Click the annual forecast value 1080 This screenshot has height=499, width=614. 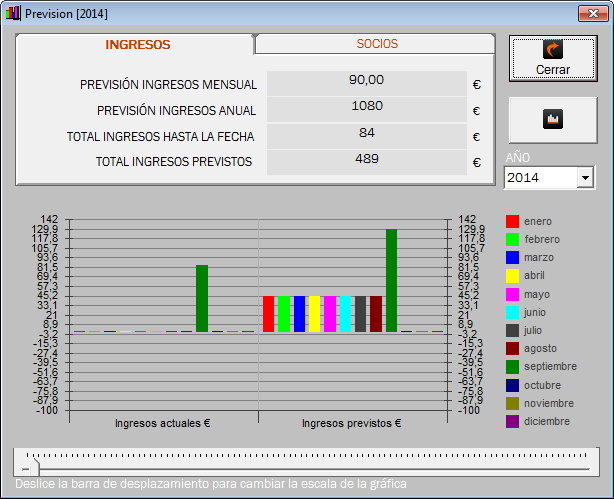tap(367, 109)
